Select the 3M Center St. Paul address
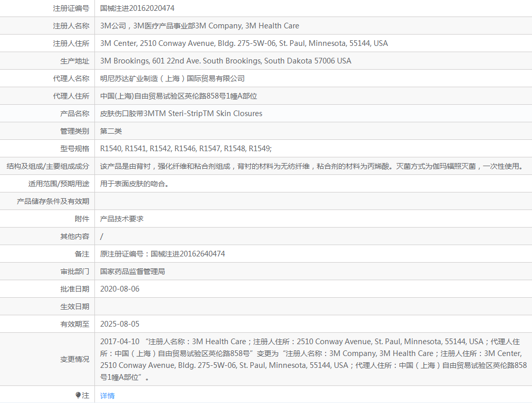 [x=244, y=43]
